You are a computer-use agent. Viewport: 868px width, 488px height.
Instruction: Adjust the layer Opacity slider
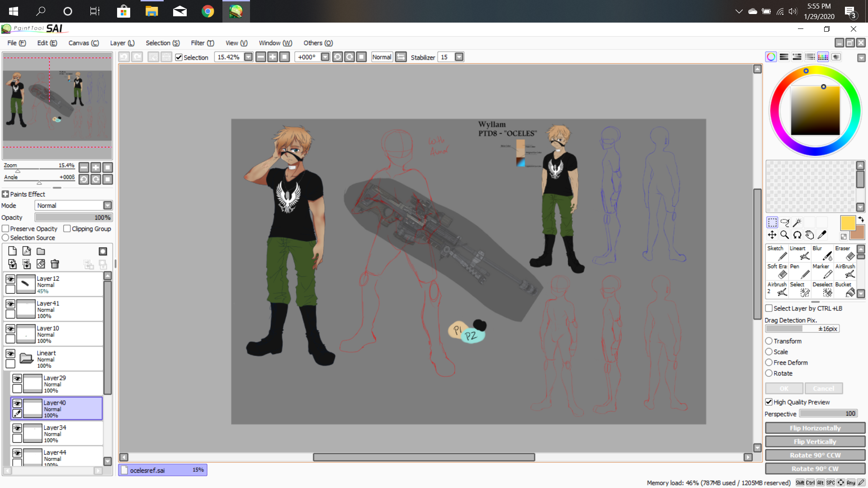click(74, 217)
